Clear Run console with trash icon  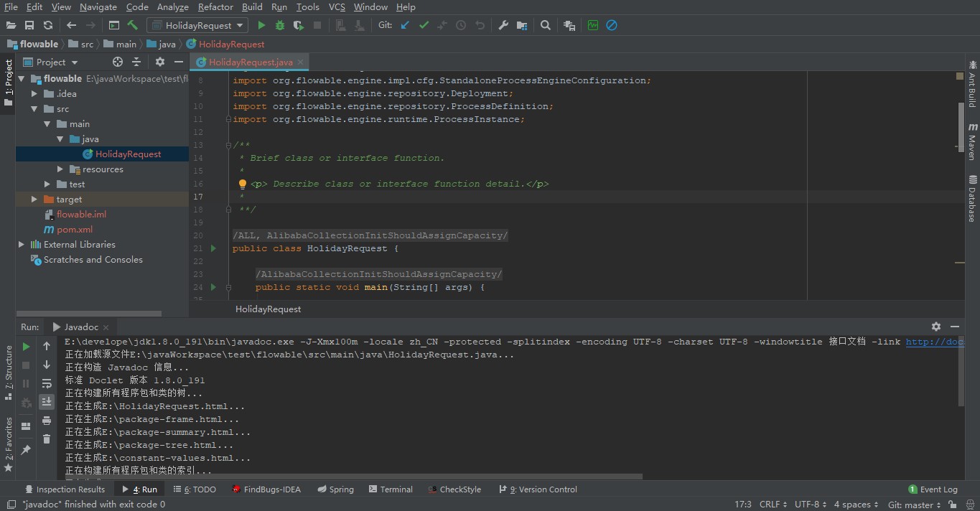47,439
